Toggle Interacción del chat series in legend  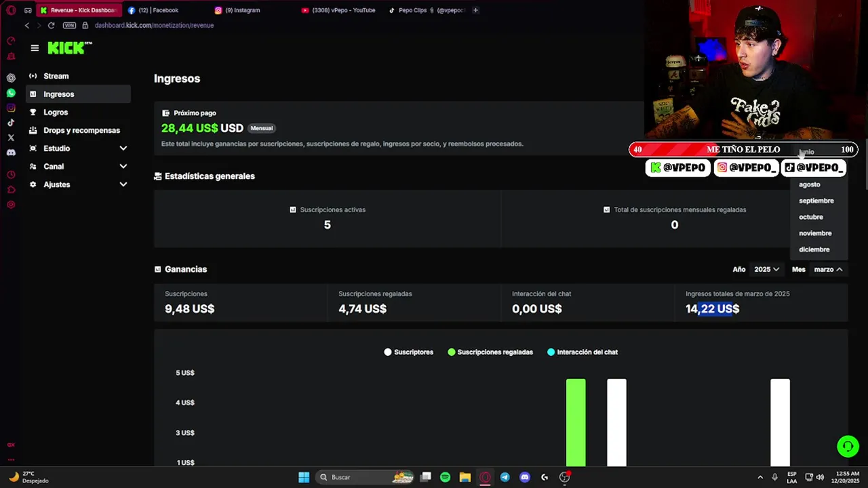coord(583,352)
